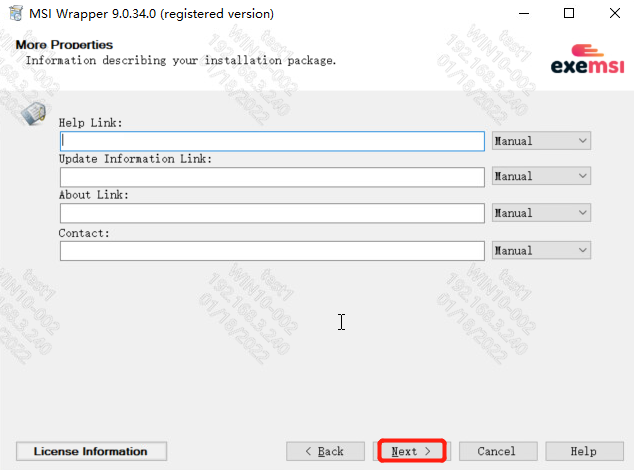Click the 'Update Information Link:' label
This screenshot has width=634, height=470.
(135, 159)
